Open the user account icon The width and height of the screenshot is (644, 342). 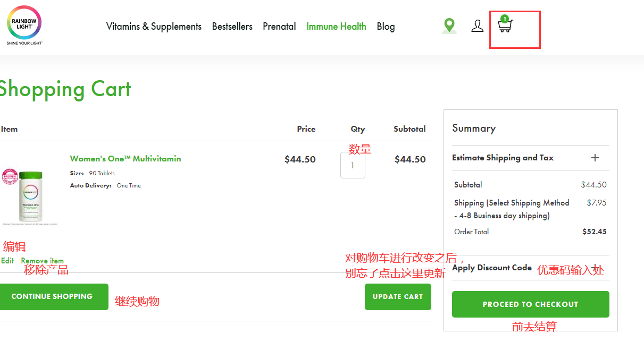(477, 25)
